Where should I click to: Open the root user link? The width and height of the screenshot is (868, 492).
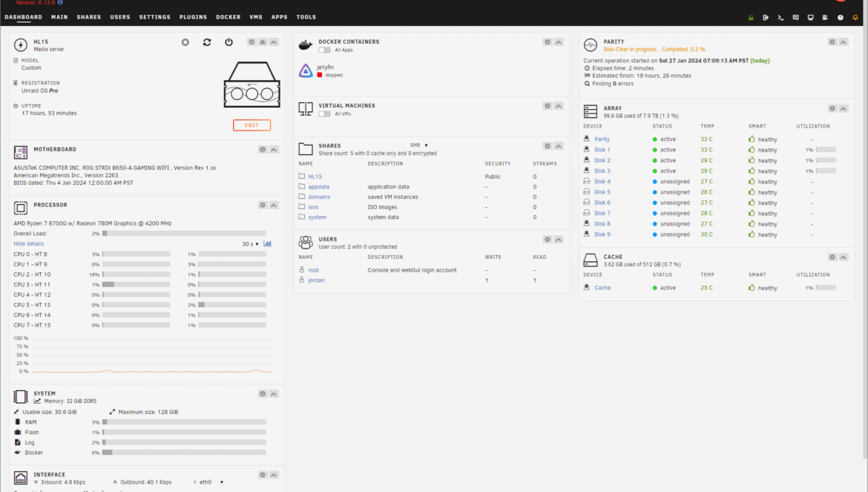[x=313, y=270]
